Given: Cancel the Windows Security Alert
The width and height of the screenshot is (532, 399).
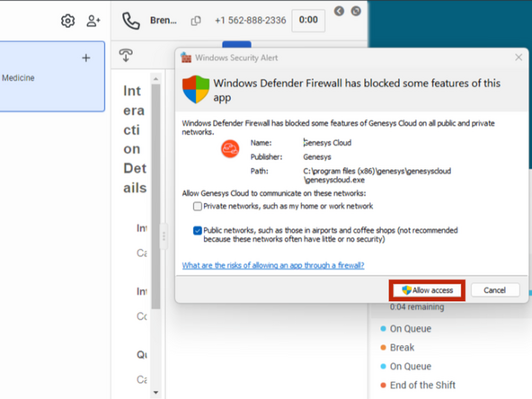Looking at the screenshot, I should coord(495,290).
